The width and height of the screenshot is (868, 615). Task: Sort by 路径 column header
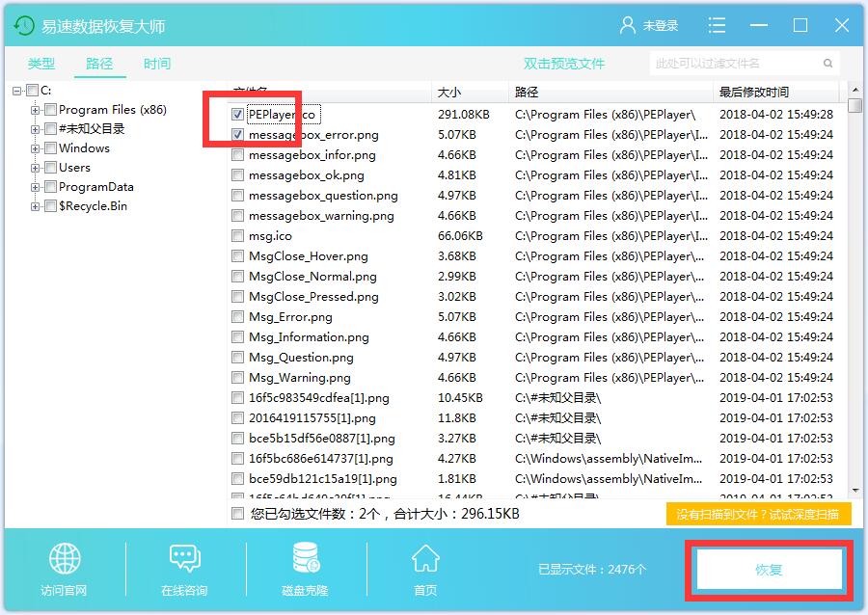point(611,92)
